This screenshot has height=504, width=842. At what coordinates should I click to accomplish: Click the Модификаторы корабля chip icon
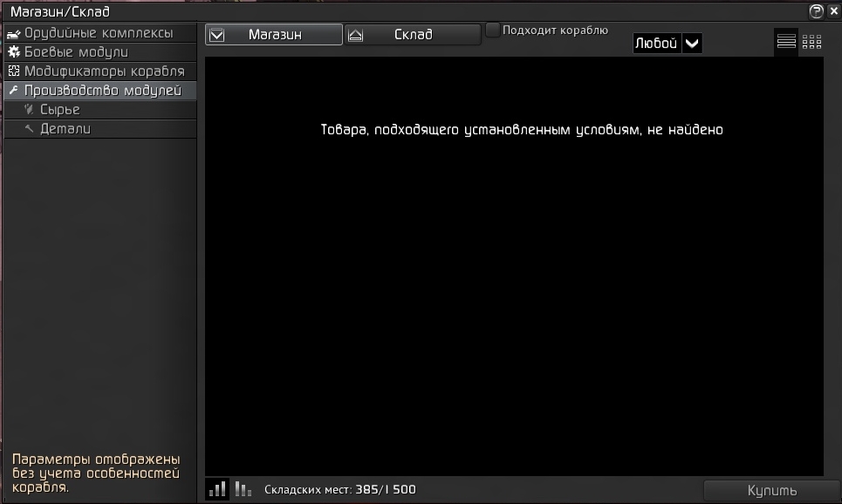(13, 72)
